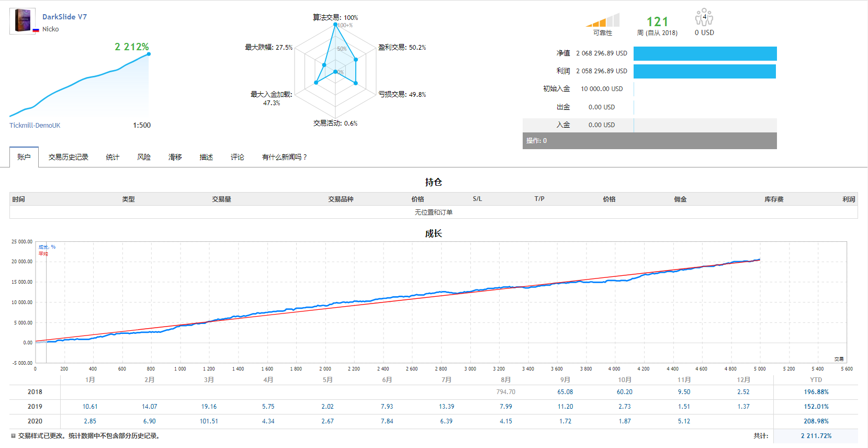This screenshot has height=448, width=868.
Task: Expand the 2019 yearly row
Action: click(35, 407)
